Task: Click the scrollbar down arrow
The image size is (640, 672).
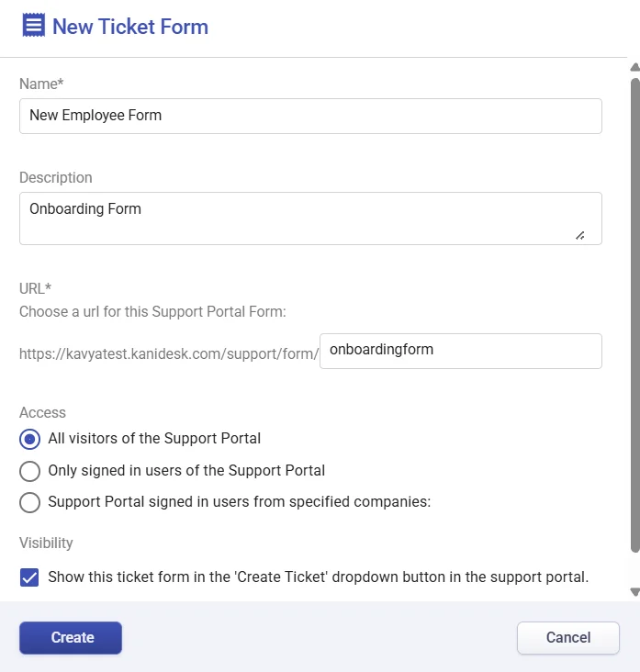Action: tap(634, 592)
